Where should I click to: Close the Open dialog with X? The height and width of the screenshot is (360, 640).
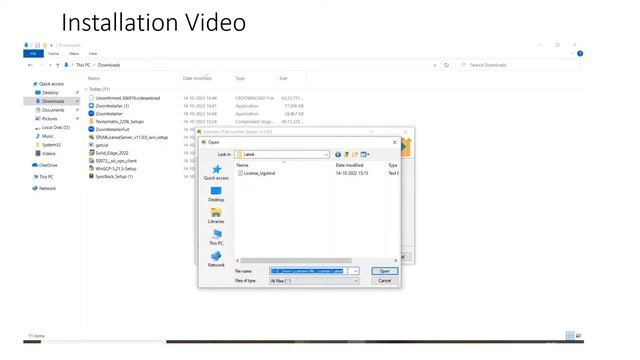(x=394, y=142)
